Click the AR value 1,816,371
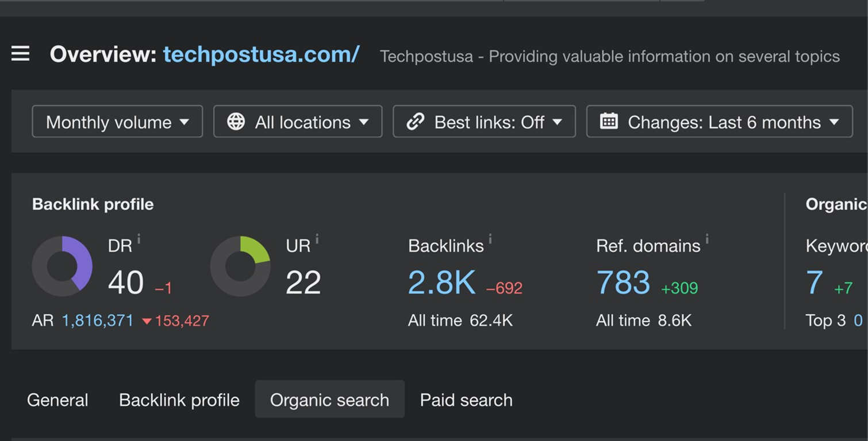The height and width of the screenshot is (441, 868). coord(98,320)
